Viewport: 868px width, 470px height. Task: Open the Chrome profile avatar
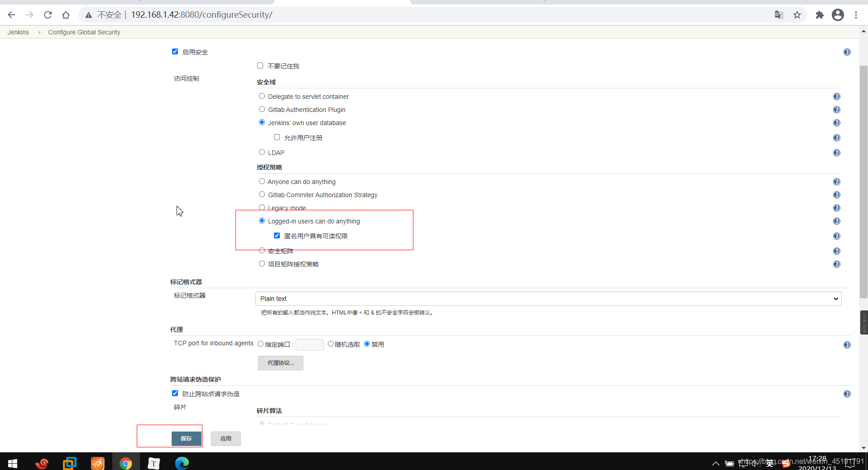838,15
